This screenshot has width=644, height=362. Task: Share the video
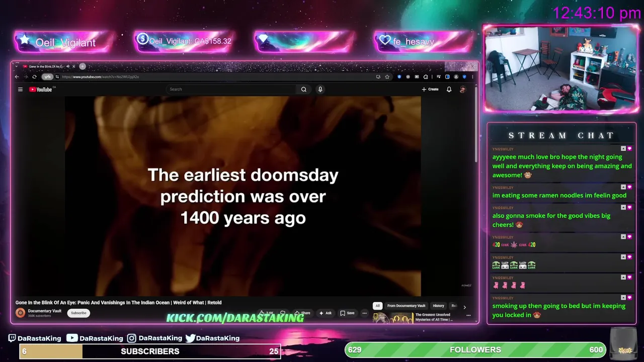tap(302, 313)
